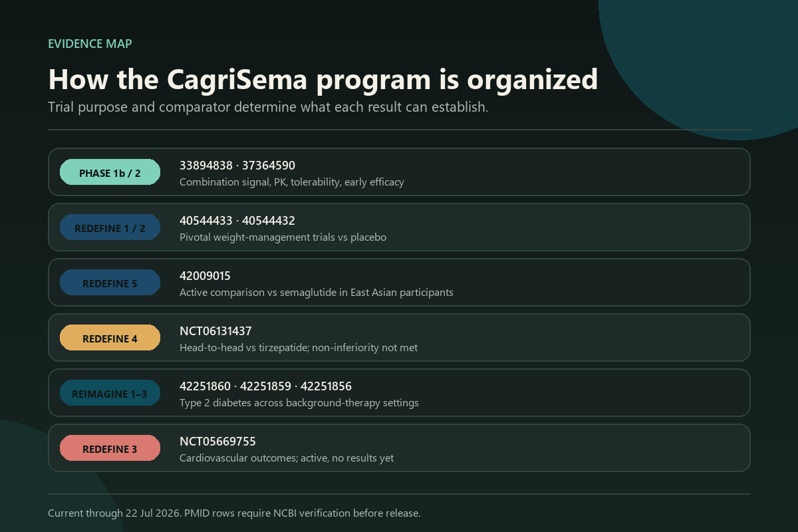Select the orange REDEFINE 4 badge
The width and height of the screenshot is (798, 532).
pyautogui.click(x=110, y=338)
